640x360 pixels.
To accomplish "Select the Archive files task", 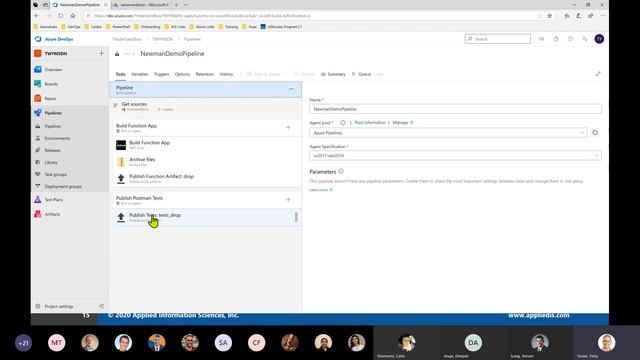I will click(x=207, y=162).
